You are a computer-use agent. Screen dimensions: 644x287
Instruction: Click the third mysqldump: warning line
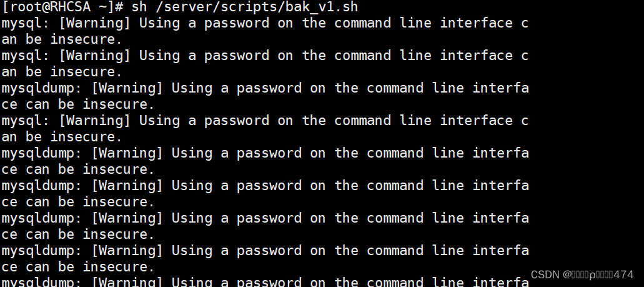pyautogui.click(x=265, y=186)
